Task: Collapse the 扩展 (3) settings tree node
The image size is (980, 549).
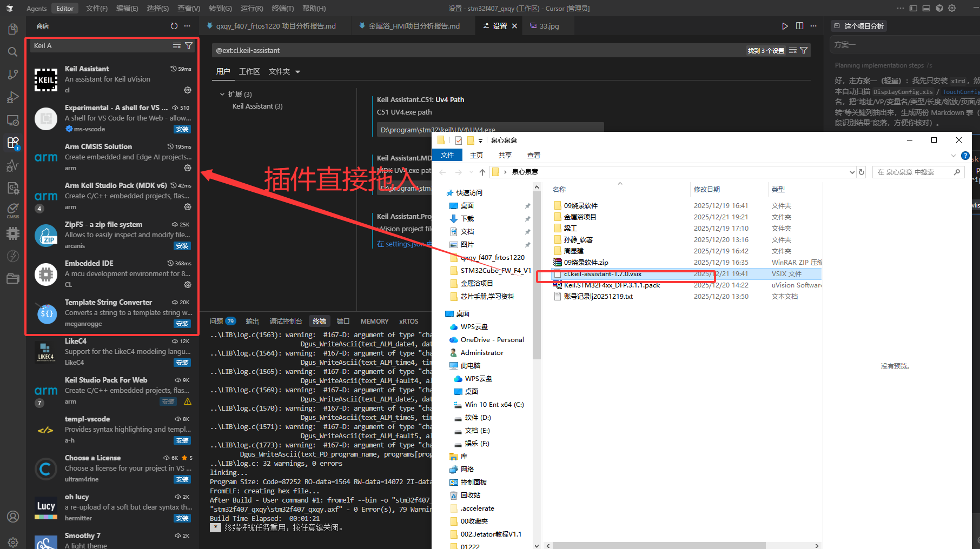Action: coord(222,94)
